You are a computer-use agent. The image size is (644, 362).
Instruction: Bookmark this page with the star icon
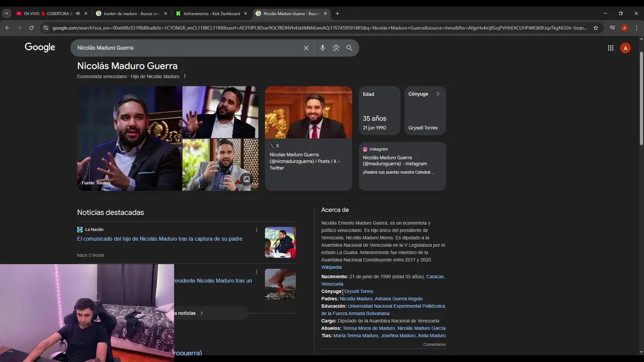point(596,28)
